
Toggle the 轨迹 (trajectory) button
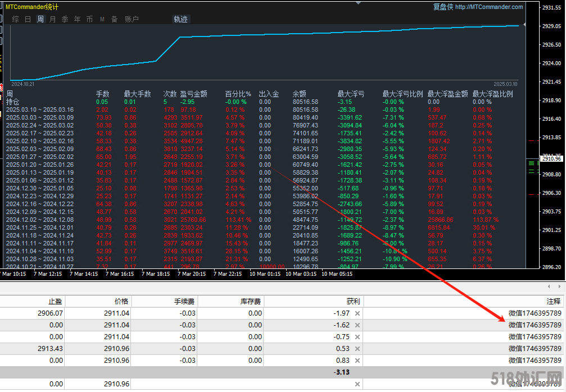pyautogui.click(x=180, y=19)
